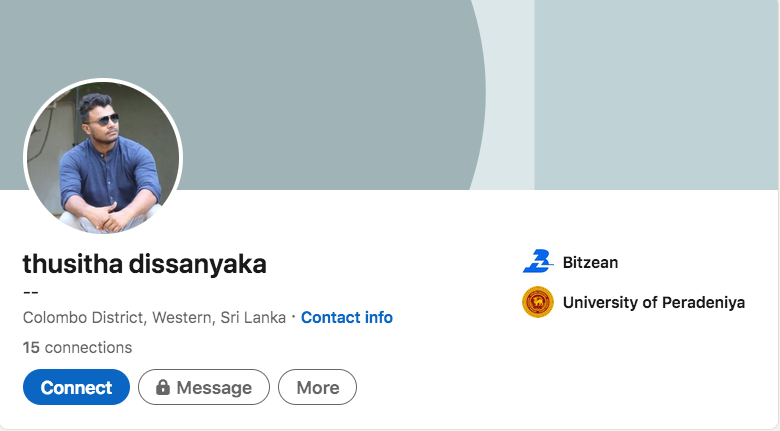The image size is (780, 431).
Task: Click the 15 connections count
Action: pos(77,347)
